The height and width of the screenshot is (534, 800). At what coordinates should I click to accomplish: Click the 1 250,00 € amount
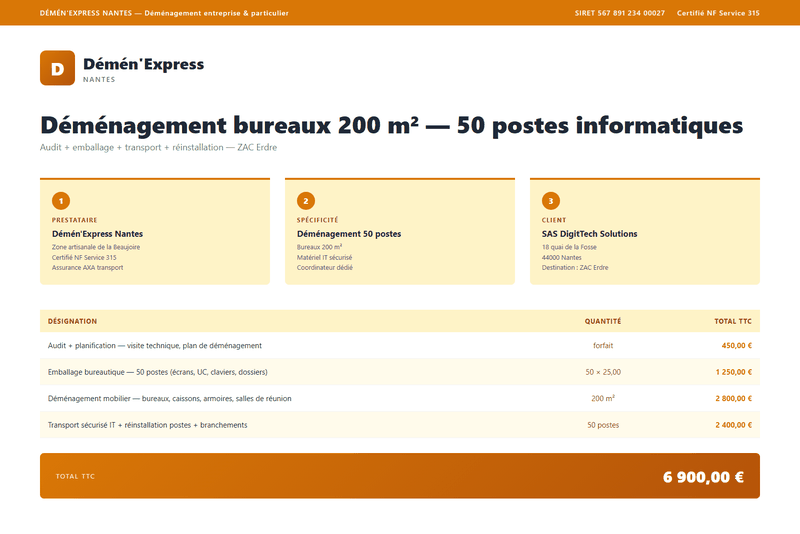pyautogui.click(x=733, y=372)
